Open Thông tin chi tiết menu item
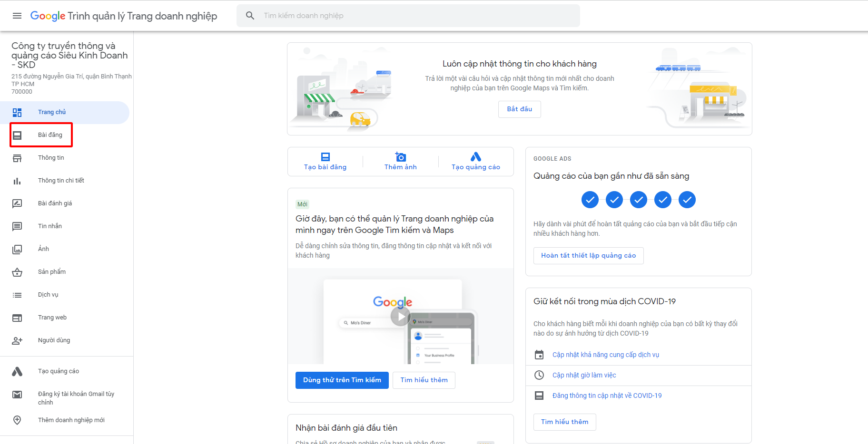 pos(65,181)
